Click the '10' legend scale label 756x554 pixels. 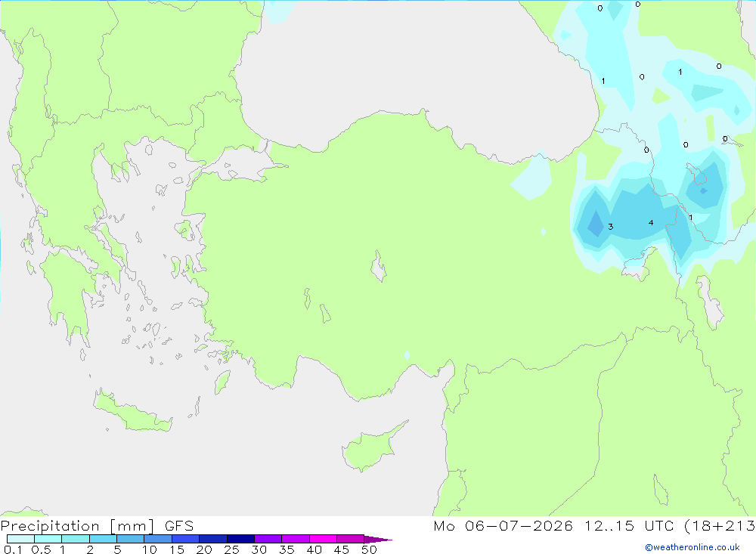(x=149, y=549)
